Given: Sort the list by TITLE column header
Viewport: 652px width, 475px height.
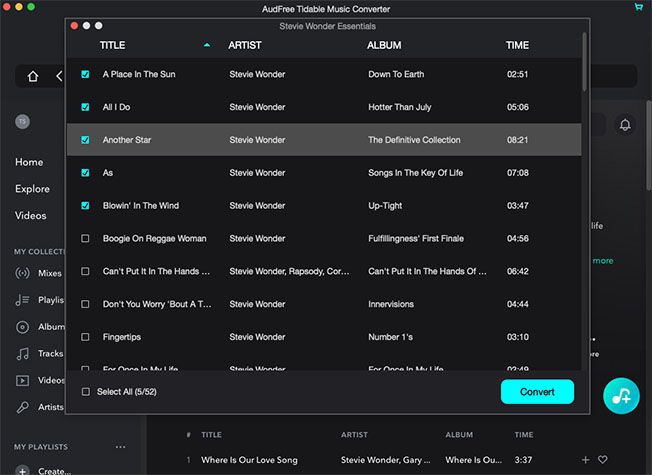Looking at the screenshot, I should pos(112,45).
